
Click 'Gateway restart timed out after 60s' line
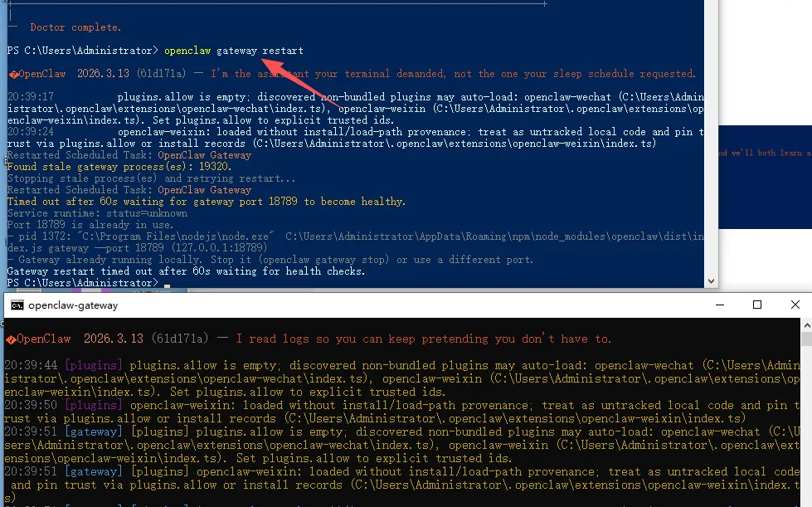coord(186,271)
